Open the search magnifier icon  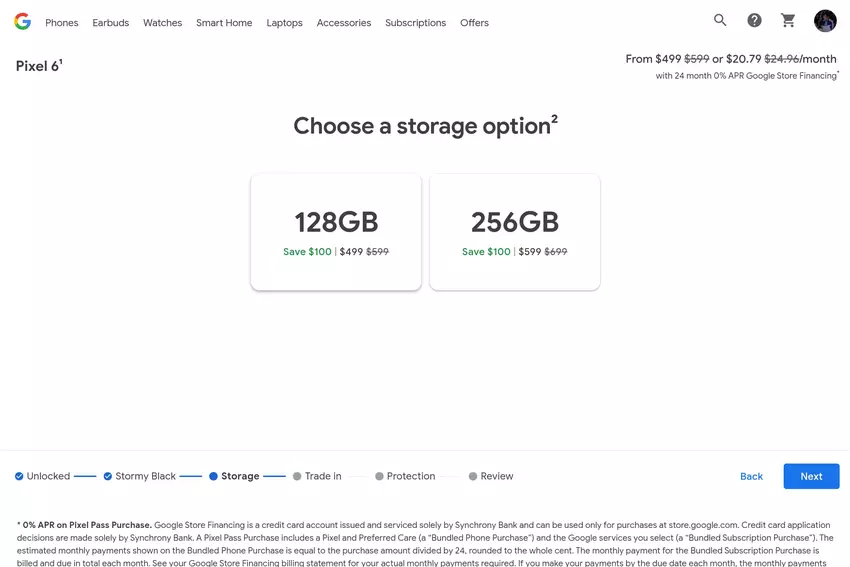tap(720, 20)
